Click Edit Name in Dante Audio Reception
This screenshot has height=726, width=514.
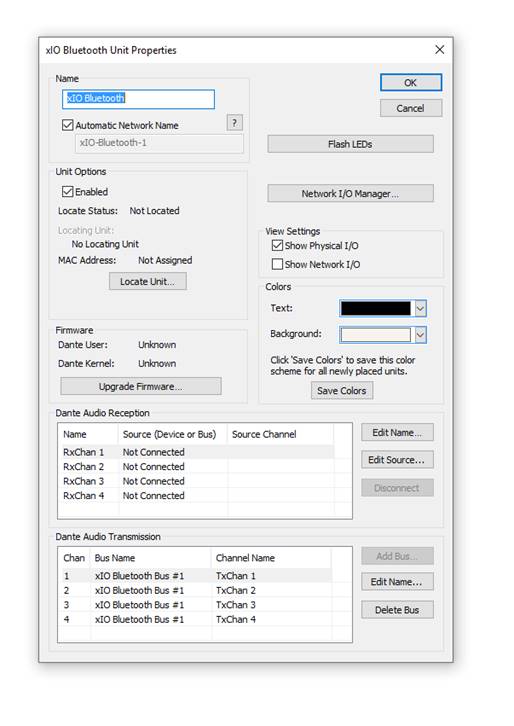[x=397, y=432]
